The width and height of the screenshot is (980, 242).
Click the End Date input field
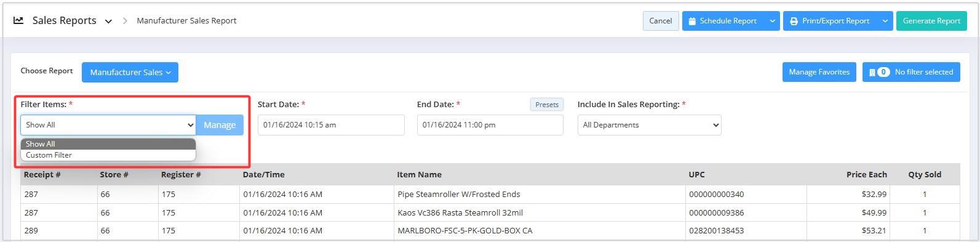pos(490,125)
